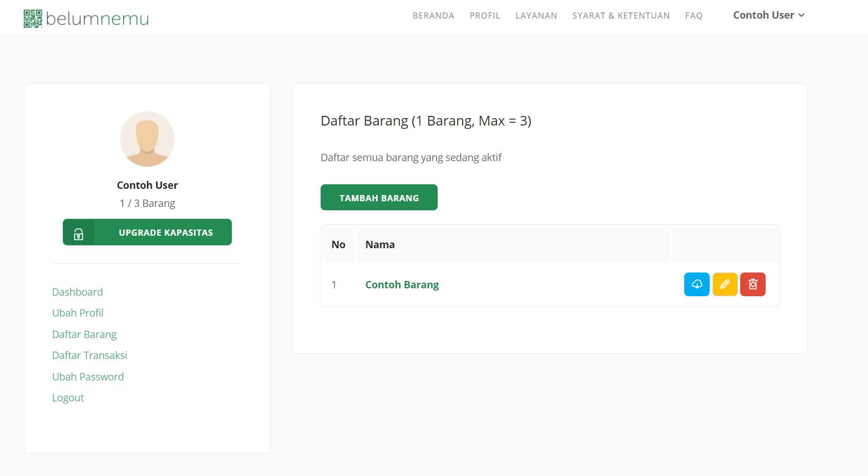Screen dimensions: 868x476
Task: Open Daftar Barang sidebar link
Action: coord(84,334)
